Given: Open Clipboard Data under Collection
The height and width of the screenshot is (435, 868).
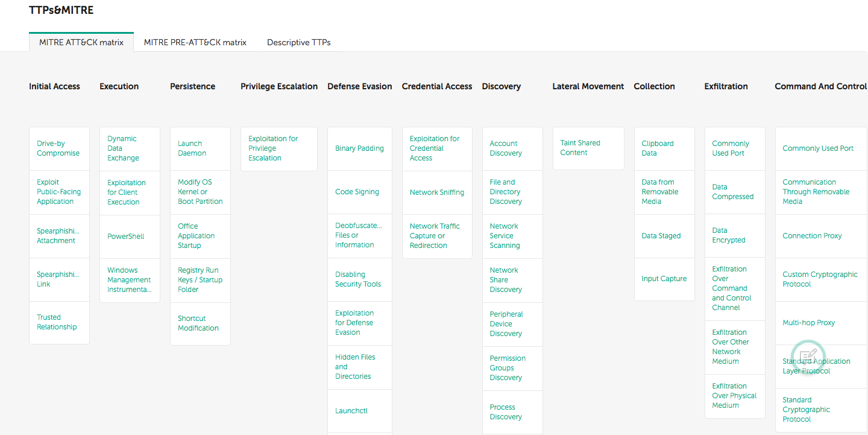Looking at the screenshot, I should click(657, 148).
